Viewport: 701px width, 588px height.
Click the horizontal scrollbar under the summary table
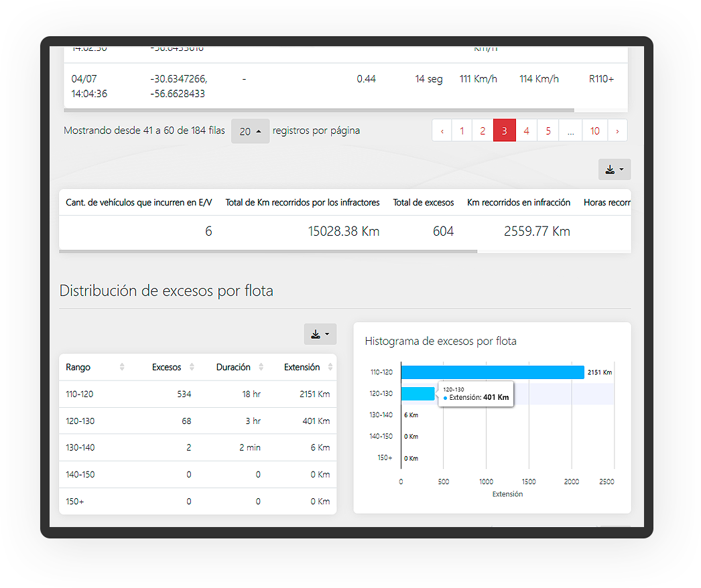point(268,252)
